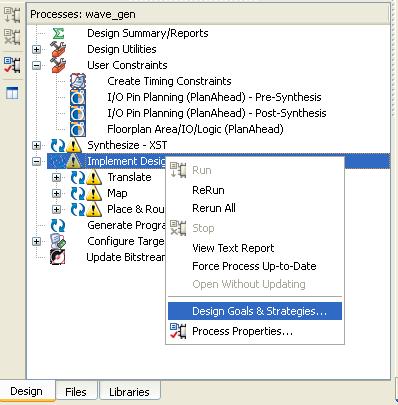Click the Stop entry in context menu
The height and width of the screenshot is (405, 398).
255,228
